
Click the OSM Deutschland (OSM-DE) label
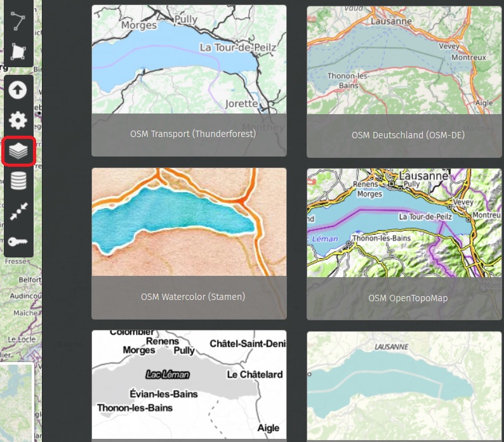(408, 135)
